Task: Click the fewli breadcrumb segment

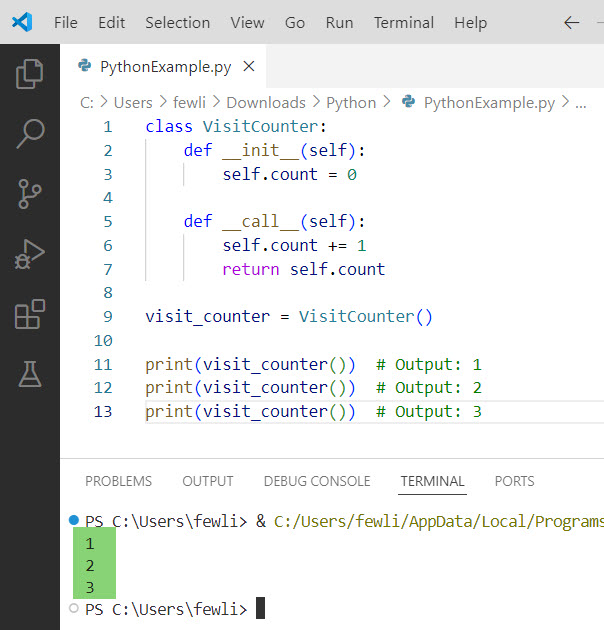Action: [189, 102]
